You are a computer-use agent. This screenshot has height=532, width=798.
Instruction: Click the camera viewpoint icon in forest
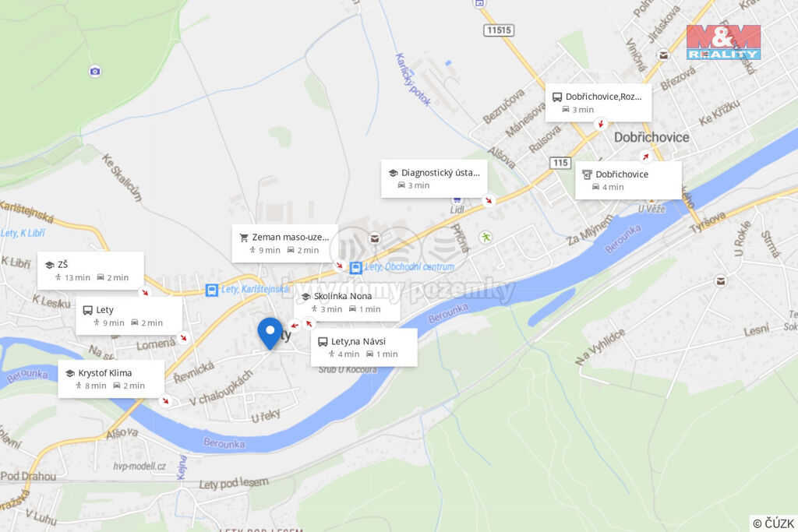[x=94, y=71]
